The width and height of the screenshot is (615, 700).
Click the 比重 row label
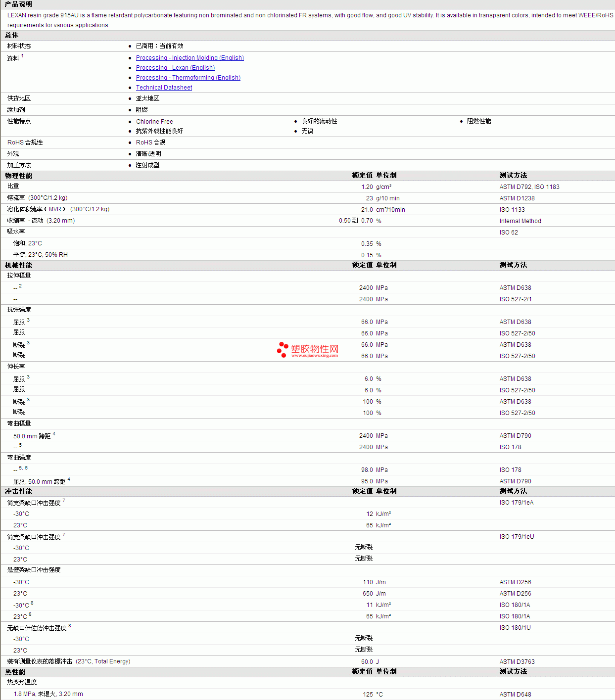pos(13,186)
